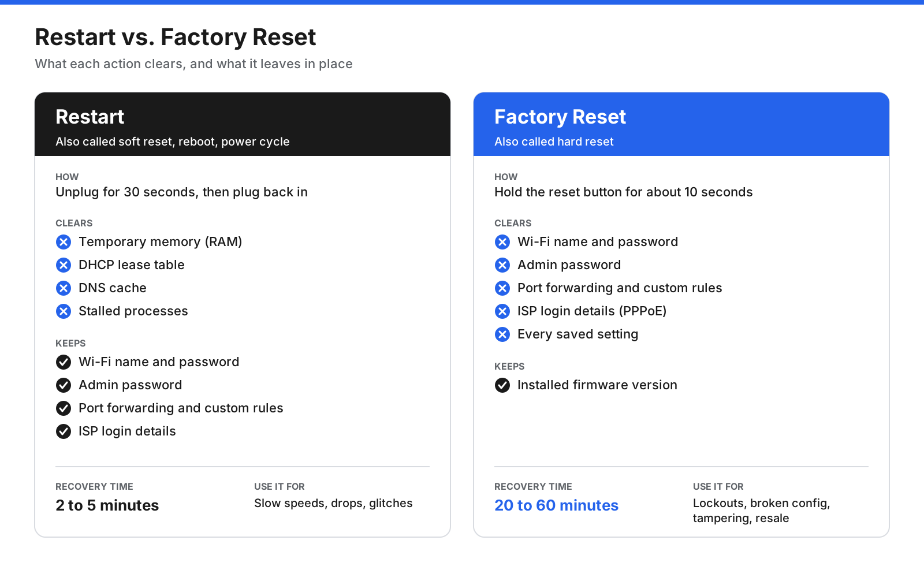Select the Restart card heading
Image resolution: width=924 pixels, height=566 pixels.
[90, 117]
